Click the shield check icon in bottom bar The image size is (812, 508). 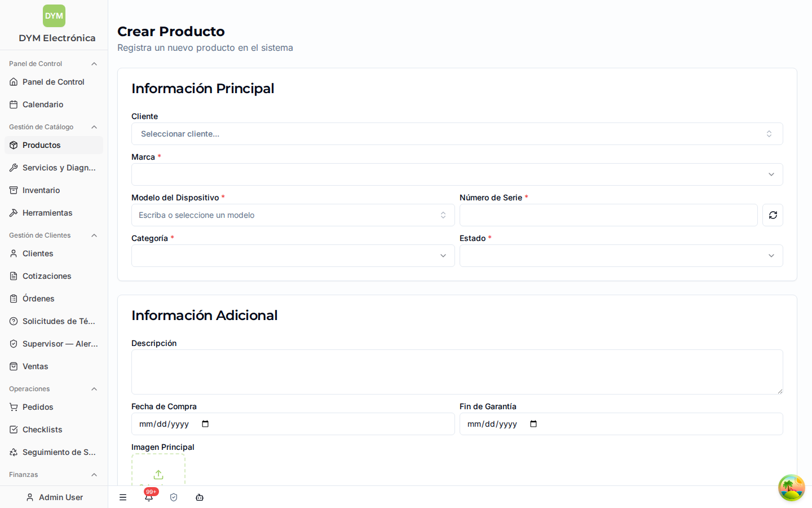[174, 497]
